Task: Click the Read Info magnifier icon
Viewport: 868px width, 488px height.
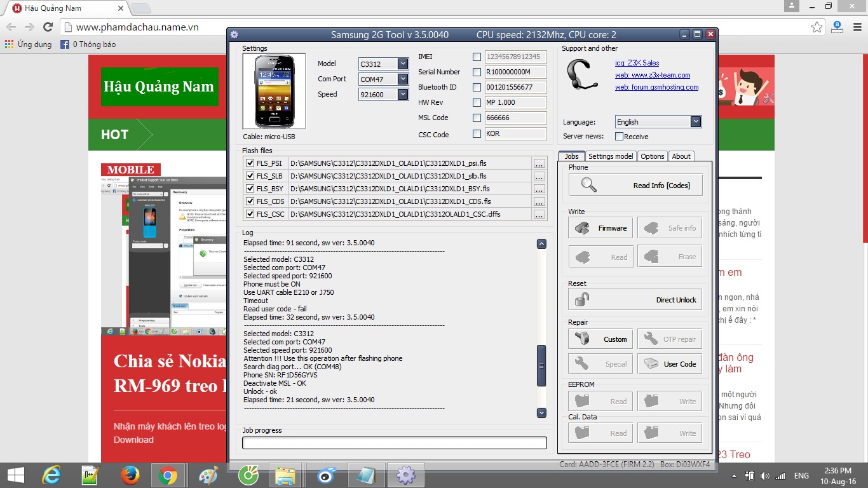Action: pos(589,186)
